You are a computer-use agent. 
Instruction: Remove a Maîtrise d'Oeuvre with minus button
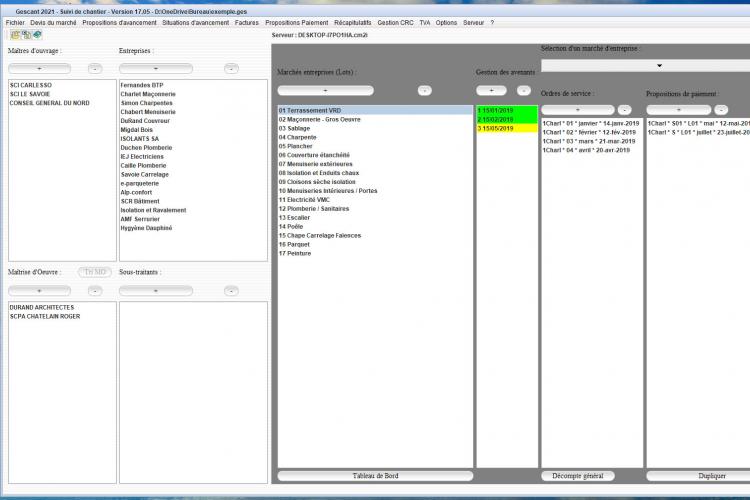tap(95, 291)
